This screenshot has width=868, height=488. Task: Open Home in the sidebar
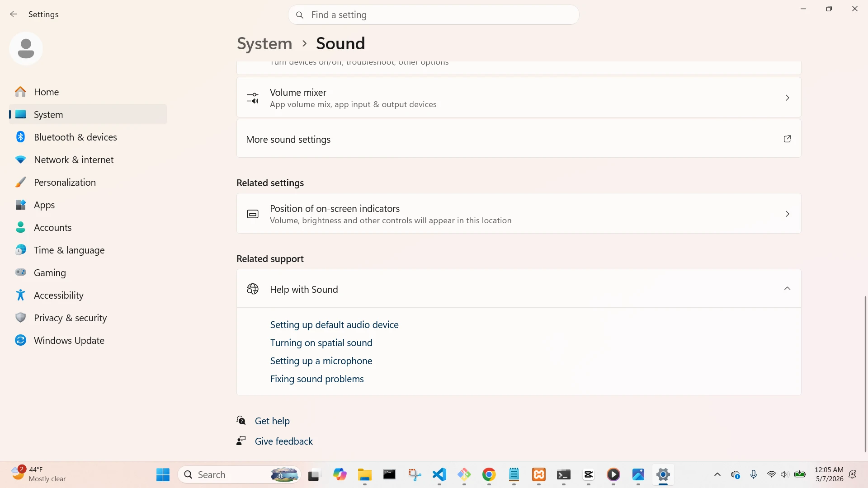(x=88, y=92)
